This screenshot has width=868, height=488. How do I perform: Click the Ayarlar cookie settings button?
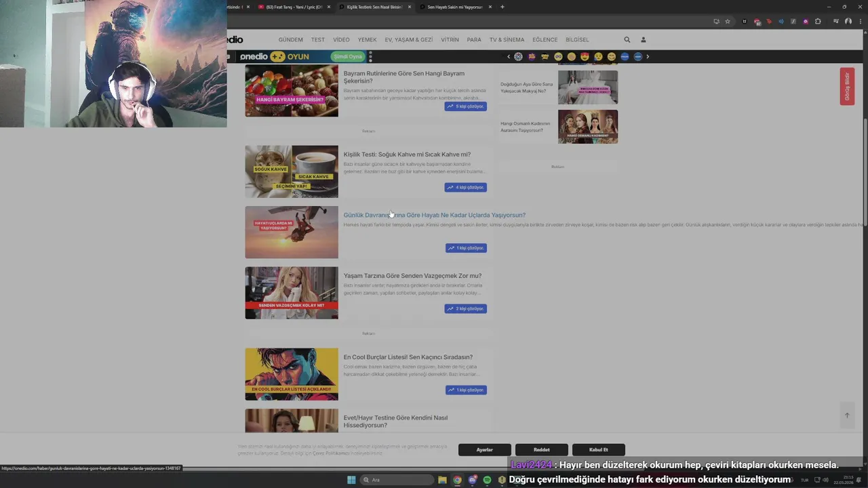(484, 449)
